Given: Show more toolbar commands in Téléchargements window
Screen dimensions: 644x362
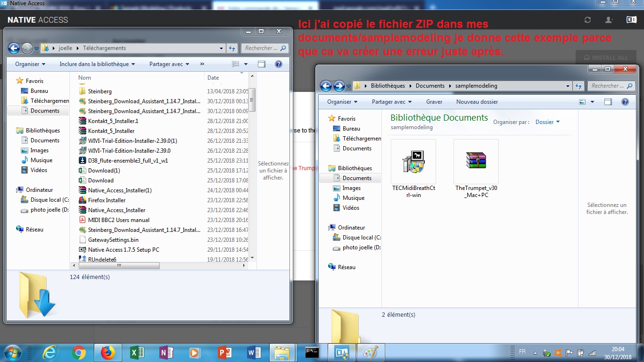Looking at the screenshot, I should (202, 64).
